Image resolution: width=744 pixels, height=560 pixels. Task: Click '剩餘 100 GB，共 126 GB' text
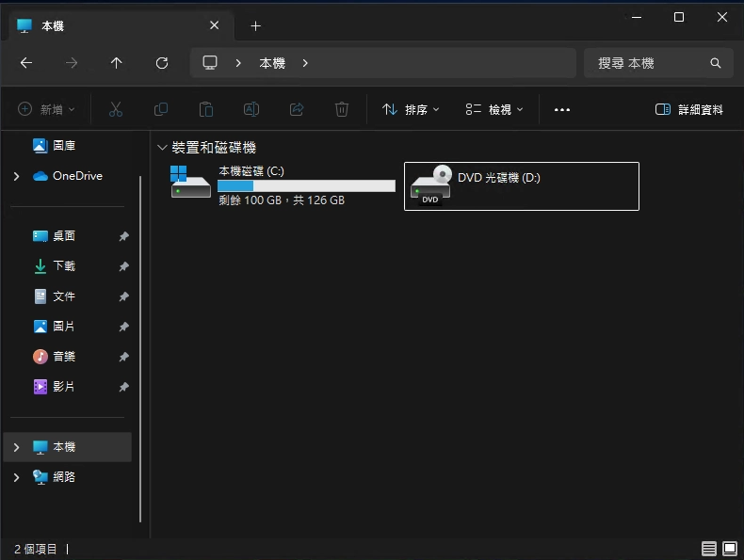point(282,200)
